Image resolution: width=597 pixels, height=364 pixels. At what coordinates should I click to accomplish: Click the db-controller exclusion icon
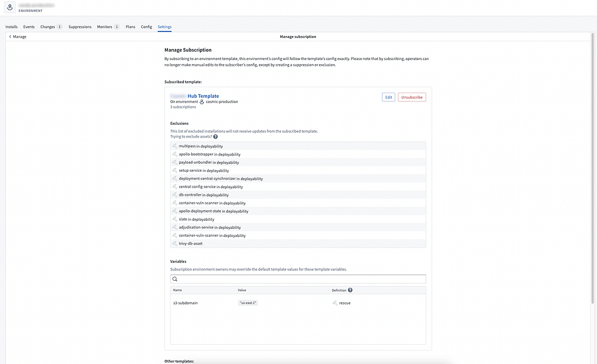(175, 195)
